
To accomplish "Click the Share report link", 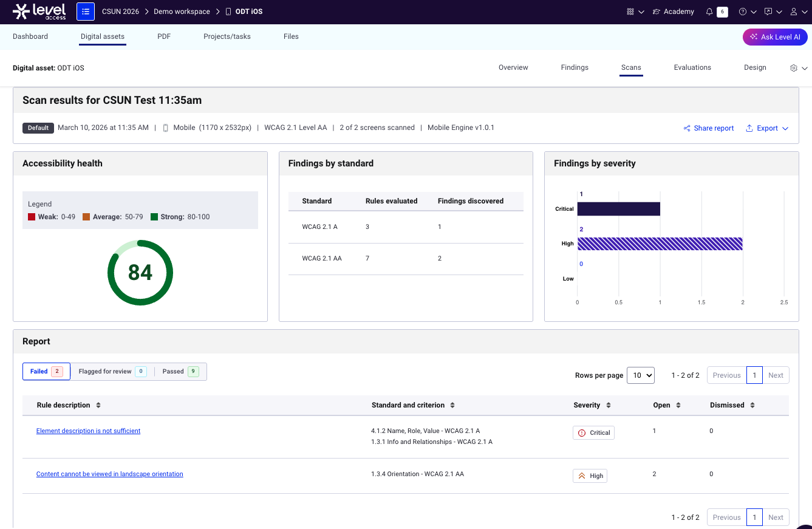I will [x=709, y=128].
